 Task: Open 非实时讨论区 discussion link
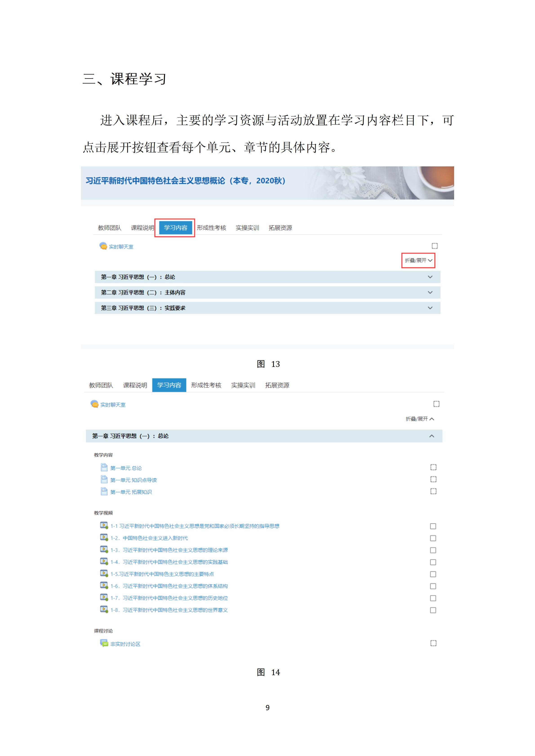125,644
